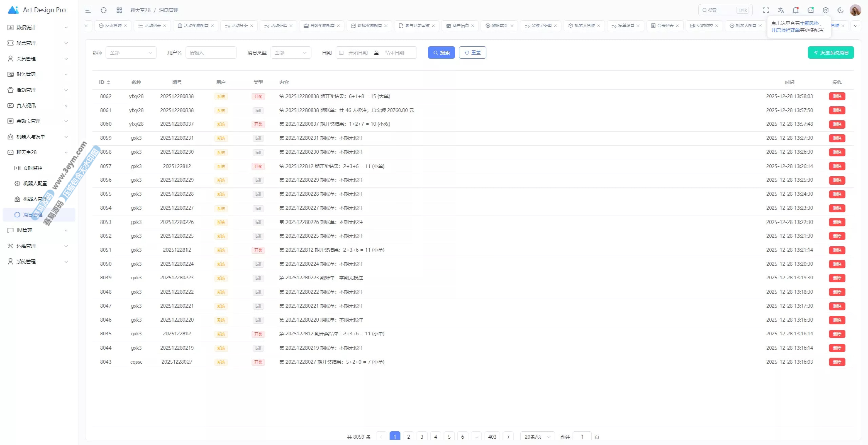Click the user avatar picture
The height and width of the screenshot is (445, 868).
(x=855, y=10)
